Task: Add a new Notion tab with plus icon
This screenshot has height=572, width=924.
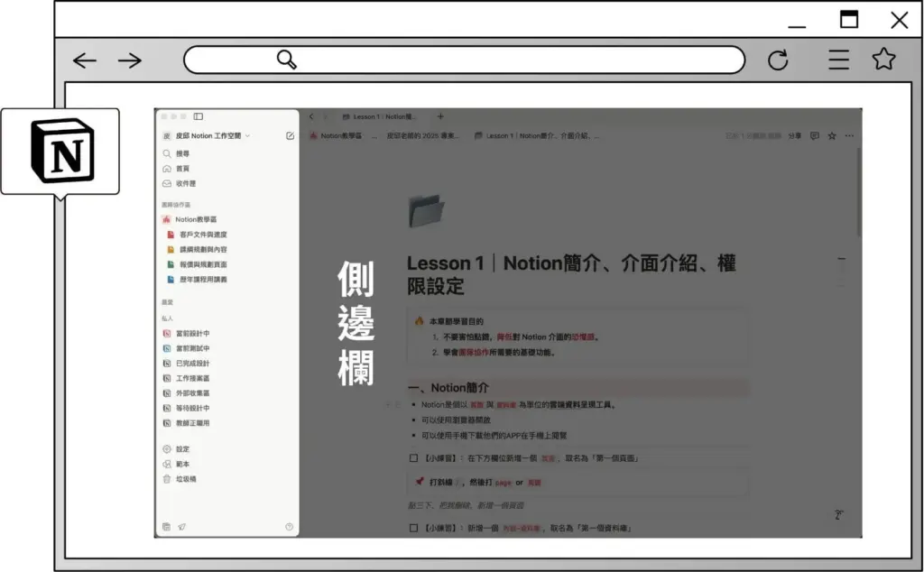Action: tap(440, 116)
